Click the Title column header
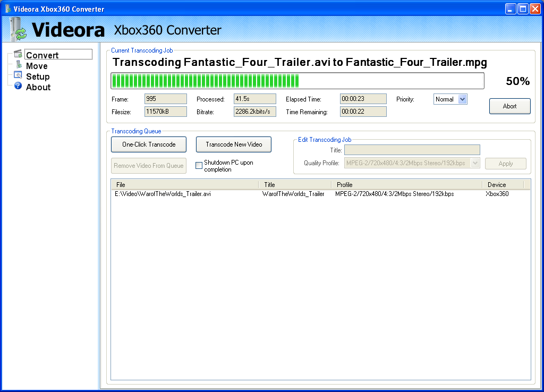Viewport: 544px width, 392px height. click(x=295, y=185)
